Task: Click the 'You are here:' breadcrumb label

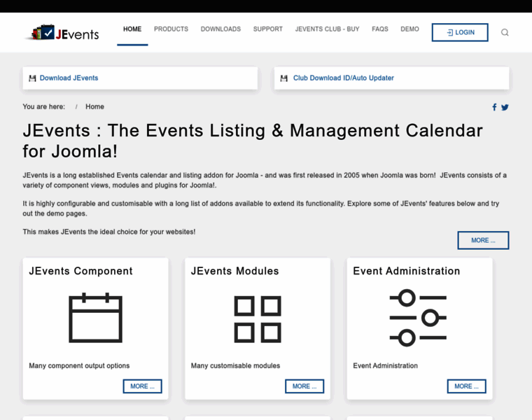Action: pos(44,106)
